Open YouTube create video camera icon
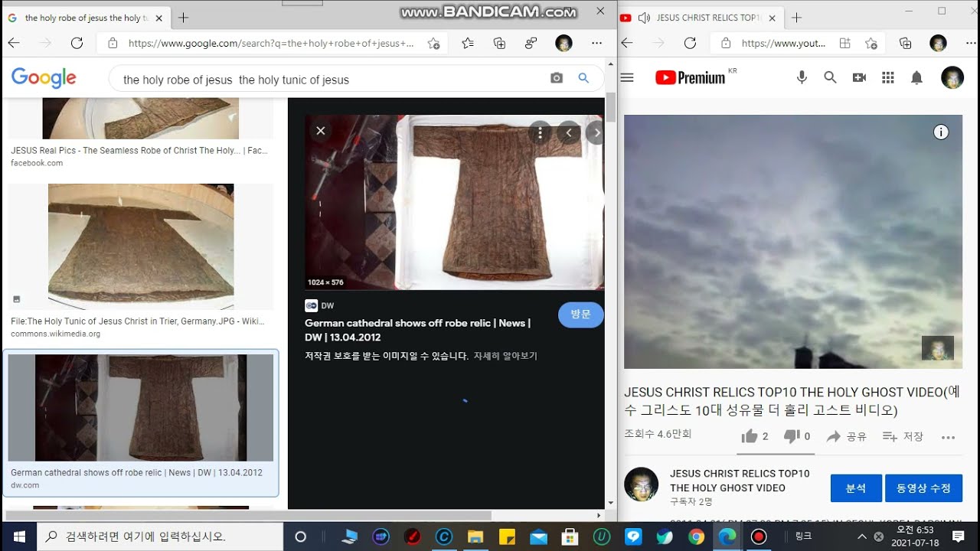Screen dimensions: 980x551 859,77
